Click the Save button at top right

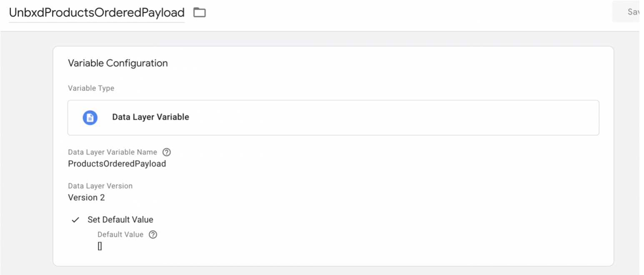629,12
